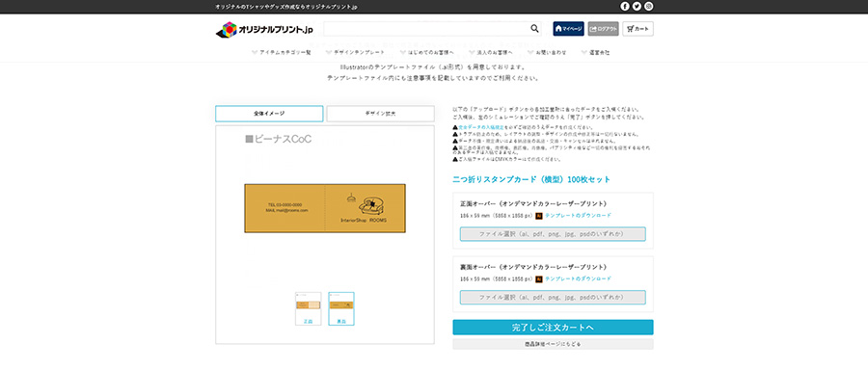Go to マイページ

coord(568,29)
